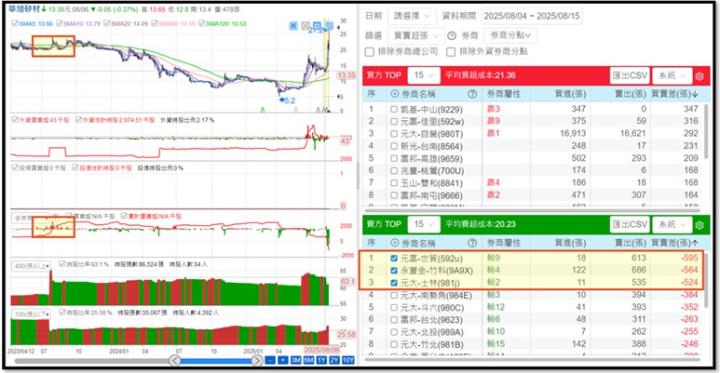Open the 系統 dropdown in red buyer header
720x373 pixels.
click(672, 76)
